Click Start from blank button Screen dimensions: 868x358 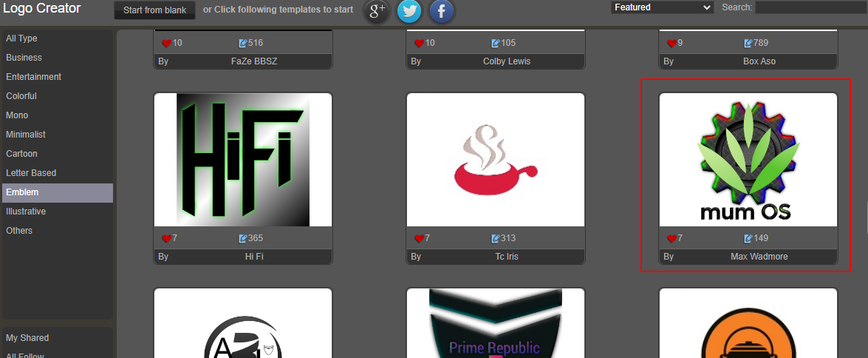click(155, 10)
